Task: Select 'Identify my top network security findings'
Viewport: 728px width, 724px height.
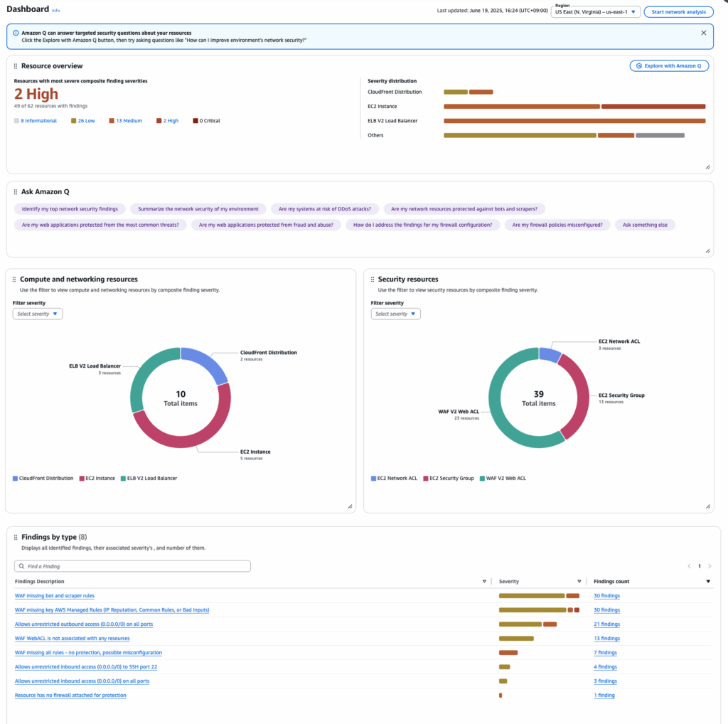Action: 70,209
